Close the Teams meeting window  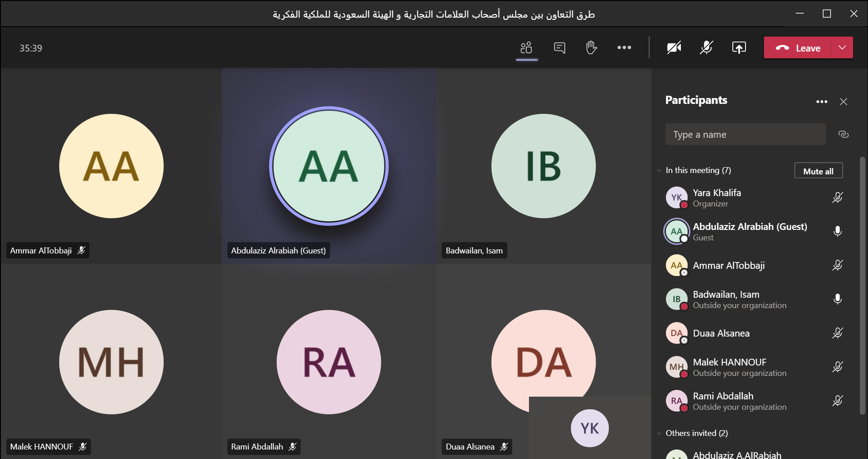tap(854, 14)
